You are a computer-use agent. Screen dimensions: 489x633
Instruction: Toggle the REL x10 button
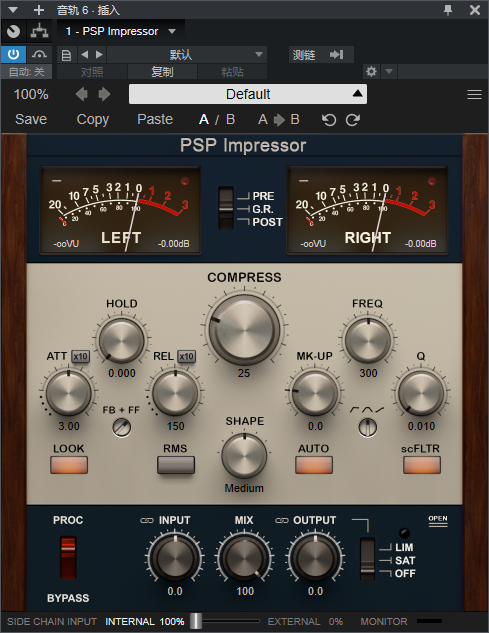[186, 356]
